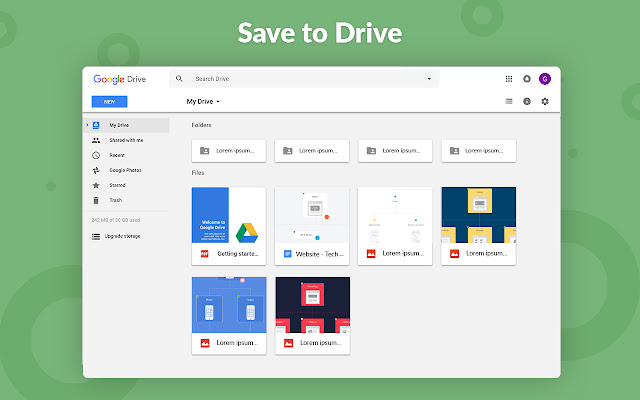Open the Website - Tech document thumbnail
640x400 pixels.
(312, 215)
